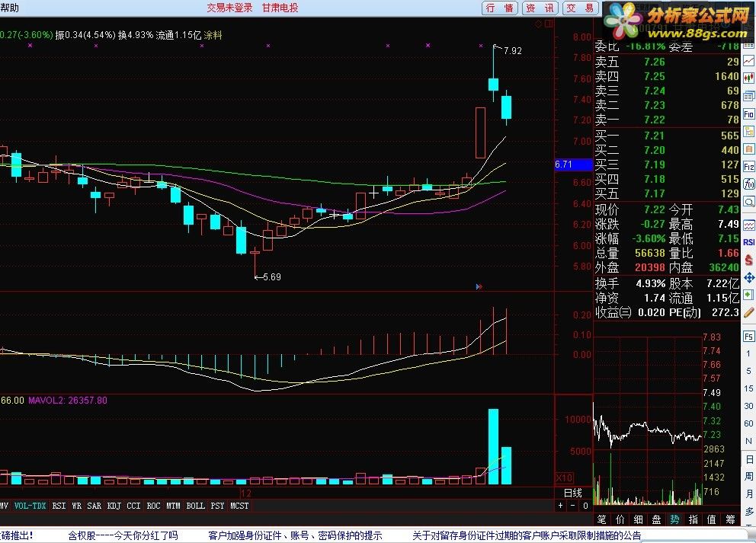
Task: Open the 价 price tab
Action: pyautogui.click(x=620, y=519)
